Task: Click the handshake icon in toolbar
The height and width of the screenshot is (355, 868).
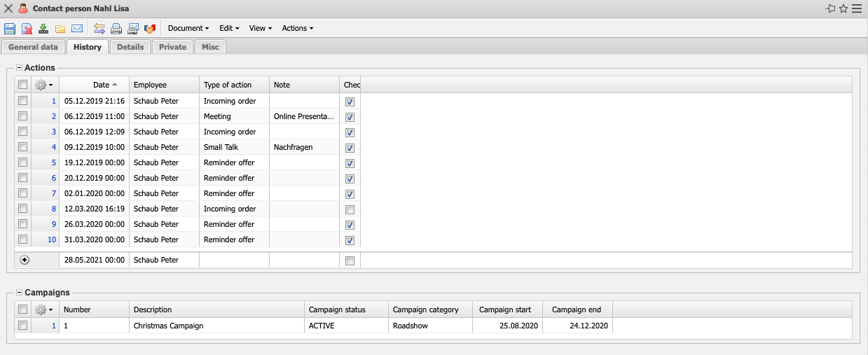Action: pyautogui.click(x=150, y=29)
